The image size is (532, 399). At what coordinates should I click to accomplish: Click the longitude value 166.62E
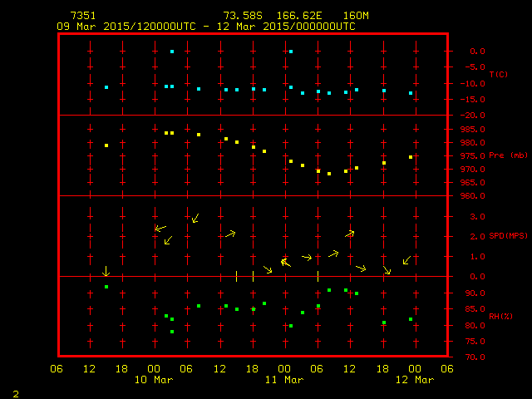click(298, 16)
